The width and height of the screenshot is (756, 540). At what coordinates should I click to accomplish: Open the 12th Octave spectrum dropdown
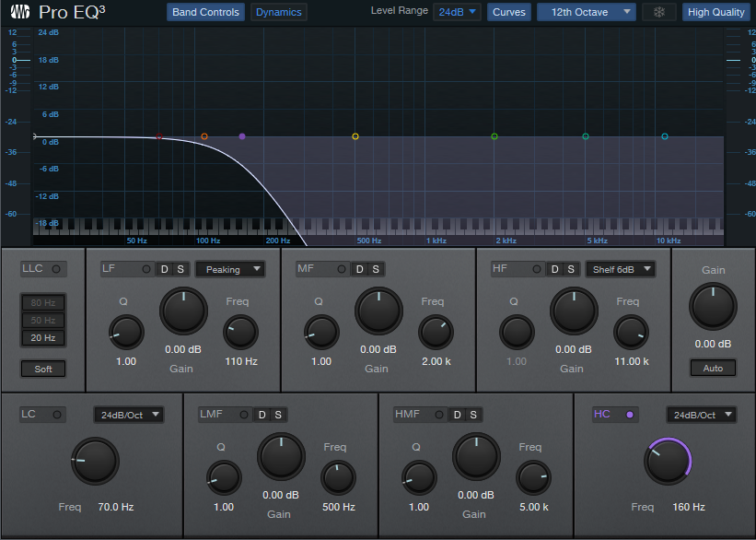pyautogui.click(x=587, y=12)
